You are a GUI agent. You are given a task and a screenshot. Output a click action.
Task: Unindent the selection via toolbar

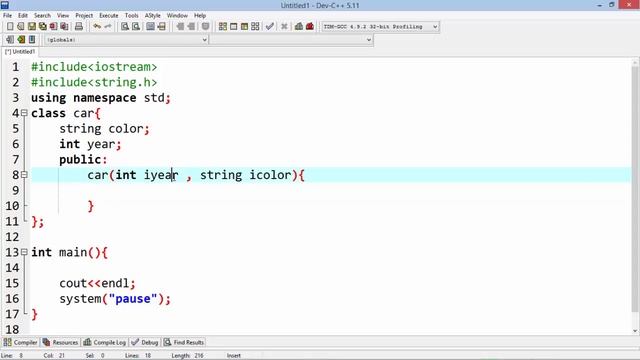(x=191, y=27)
